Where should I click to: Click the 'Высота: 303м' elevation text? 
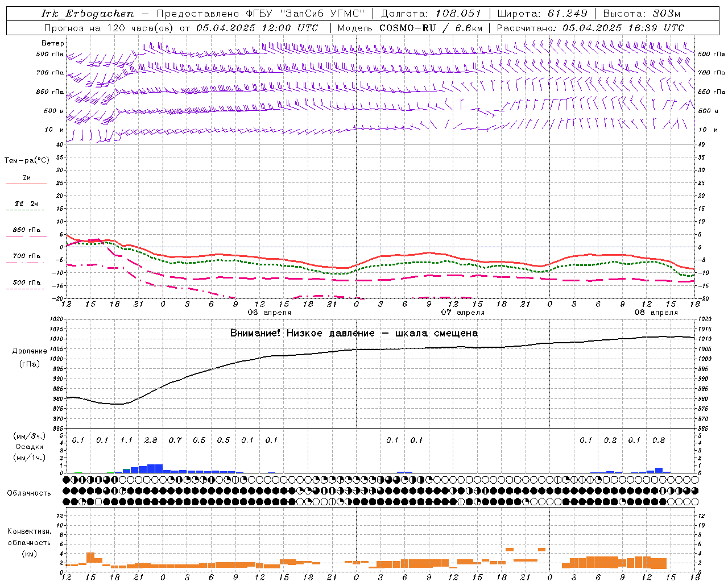(x=642, y=14)
